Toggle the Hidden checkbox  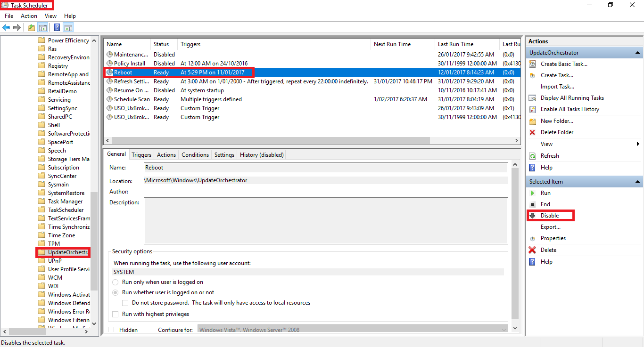click(x=111, y=330)
